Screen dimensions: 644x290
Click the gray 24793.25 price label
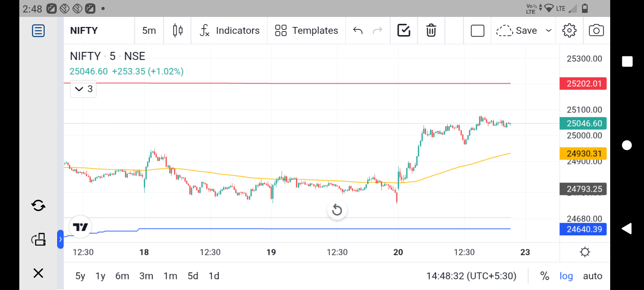(583, 189)
